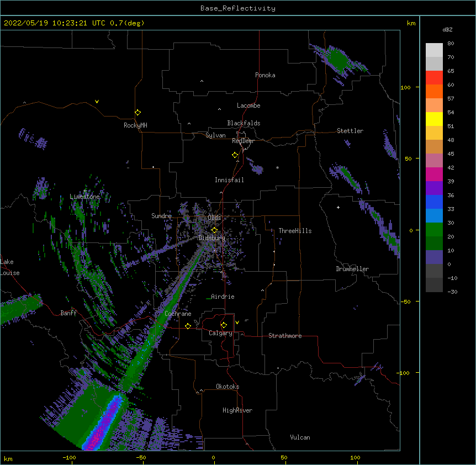Click the red 65 dBZ legend swatch
476x465 pixels.
434,77
